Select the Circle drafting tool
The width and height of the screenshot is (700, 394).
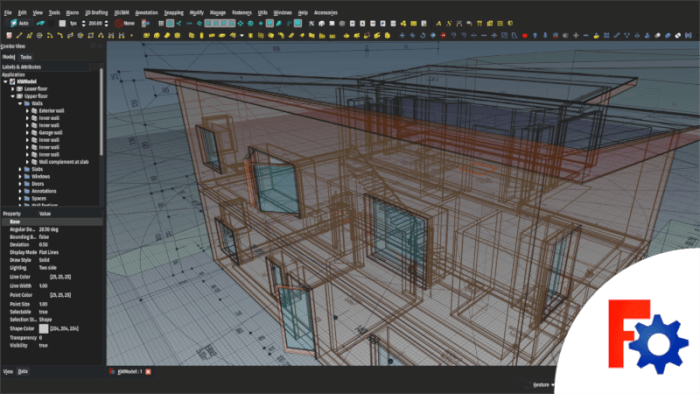click(x=40, y=35)
